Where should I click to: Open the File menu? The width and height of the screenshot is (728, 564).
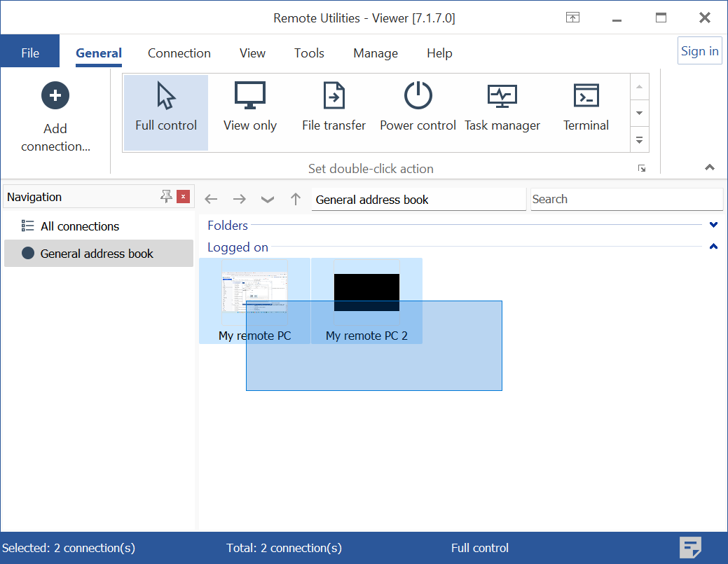(30, 53)
